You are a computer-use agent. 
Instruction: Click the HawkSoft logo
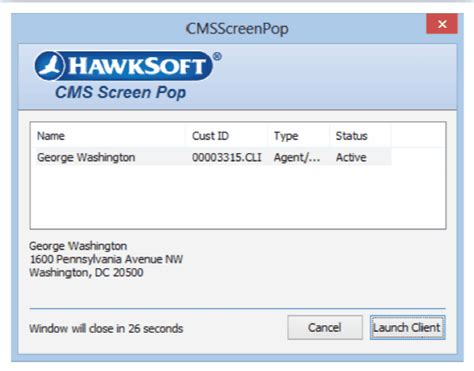pyautogui.click(x=128, y=66)
